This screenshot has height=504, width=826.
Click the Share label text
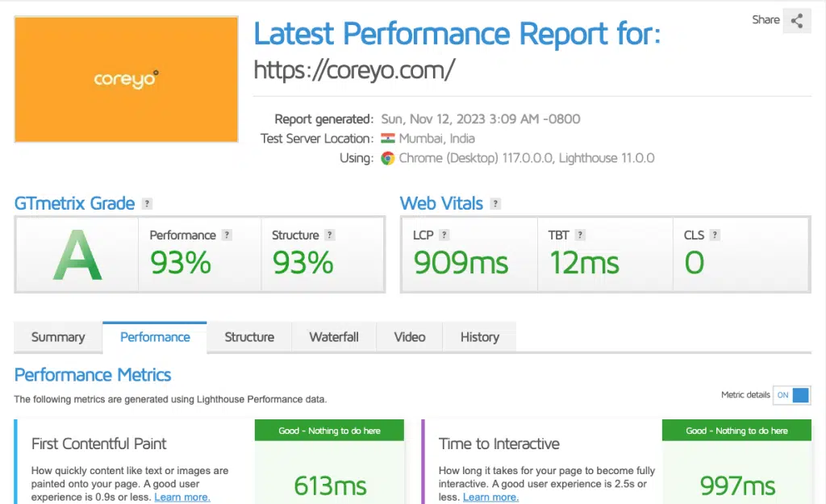pyautogui.click(x=766, y=20)
